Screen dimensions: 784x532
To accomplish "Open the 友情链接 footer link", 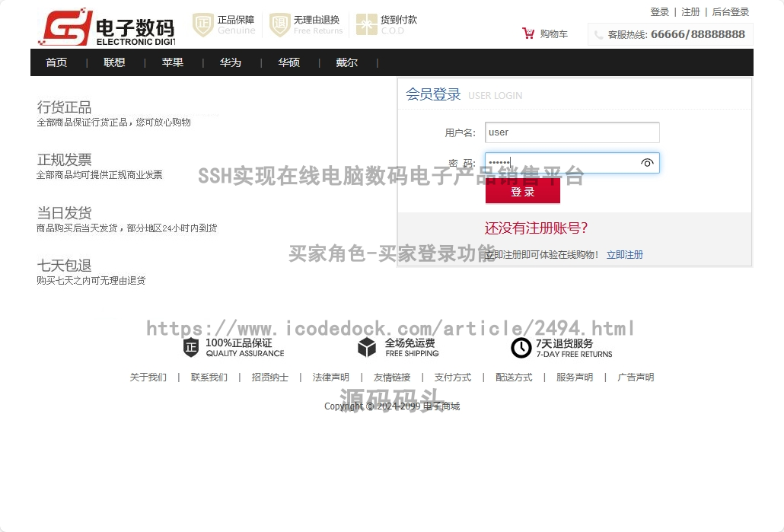I will [x=392, y=377].
